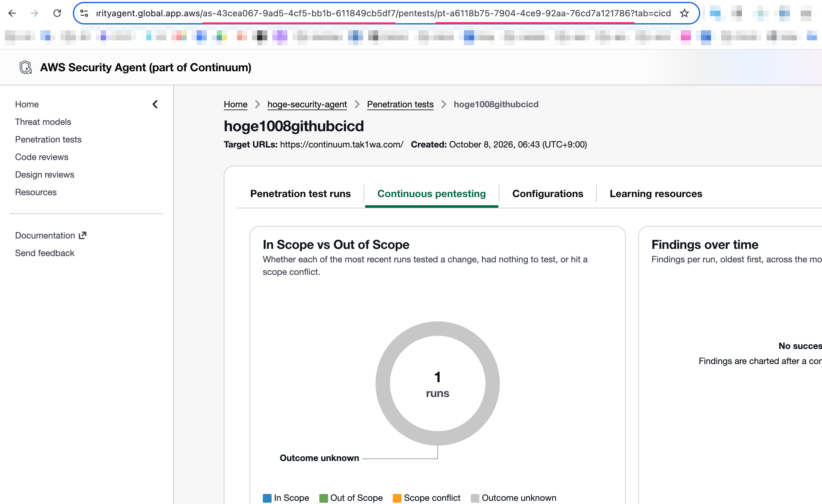Click the orange Scope conflict legend swatch
This screenshot has height=504, width=822.
(x=397, y=498)
